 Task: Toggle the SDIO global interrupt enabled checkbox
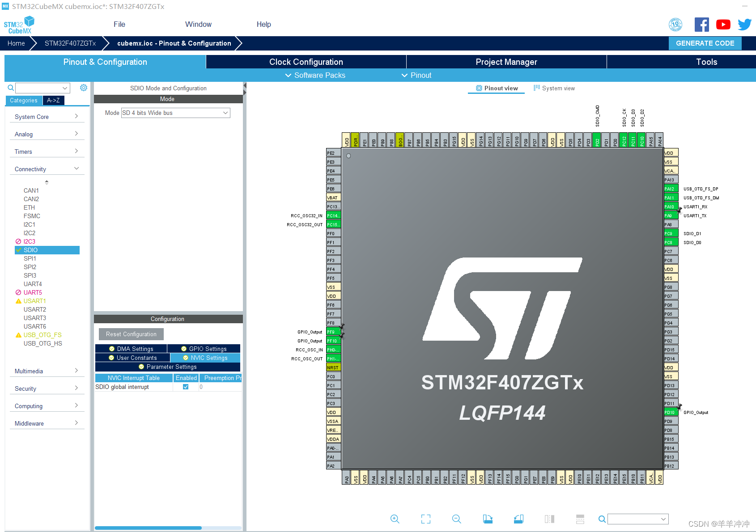(x=186, y=387)
